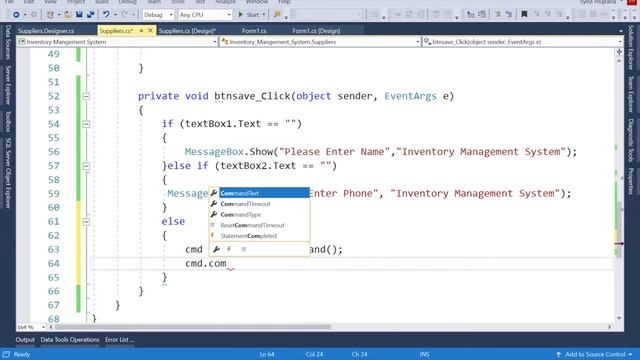Switch to the Form1.cs tab

(254, 31)
